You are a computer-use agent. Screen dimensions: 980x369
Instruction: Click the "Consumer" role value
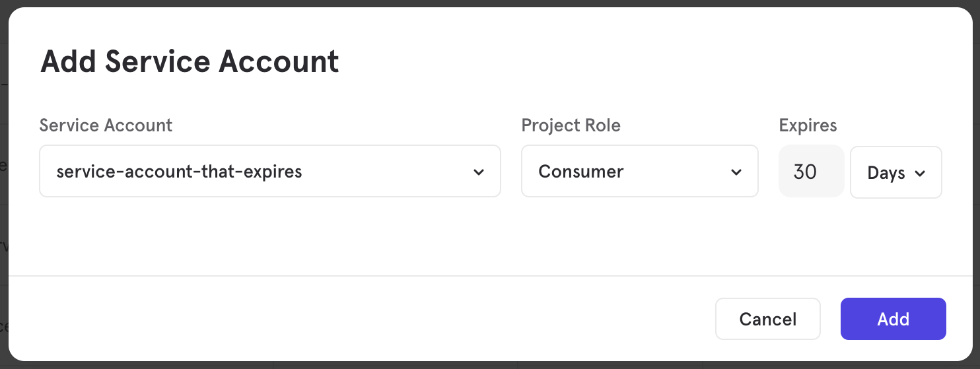point(580,172)
